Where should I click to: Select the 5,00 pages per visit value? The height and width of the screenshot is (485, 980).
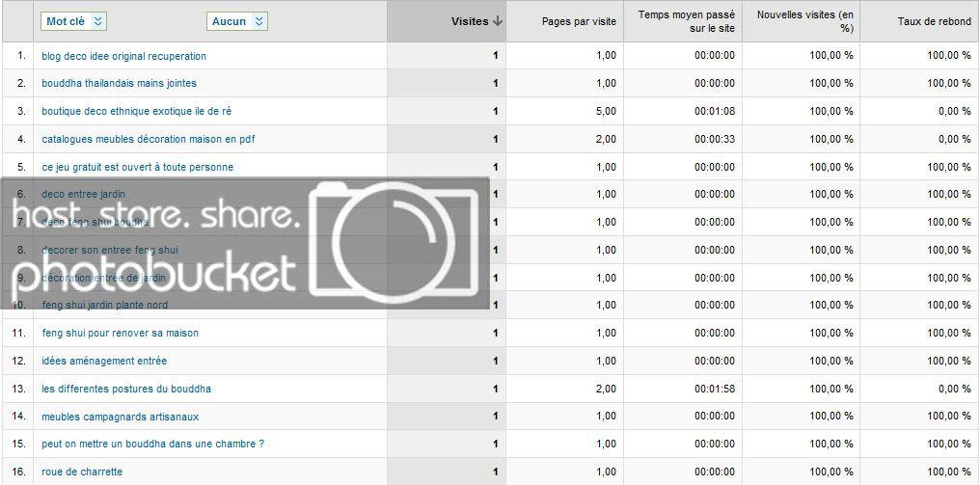pyautogui.click(x=606, y=111)
